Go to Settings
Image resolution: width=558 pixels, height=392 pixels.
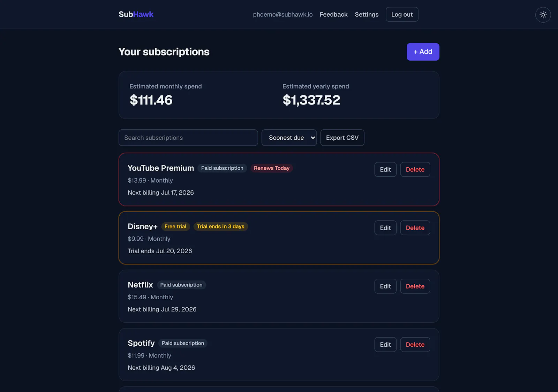pyautogui.click(x=367, y=14)
